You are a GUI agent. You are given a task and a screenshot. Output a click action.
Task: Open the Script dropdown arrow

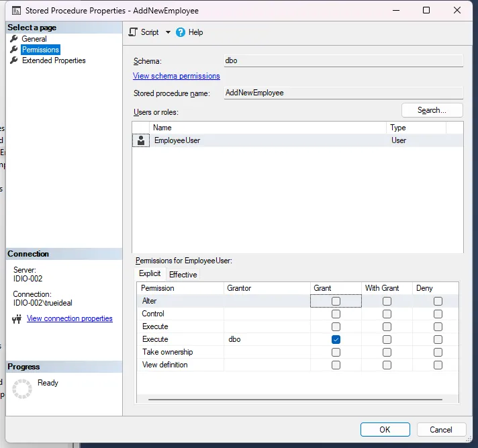(168, 32)
